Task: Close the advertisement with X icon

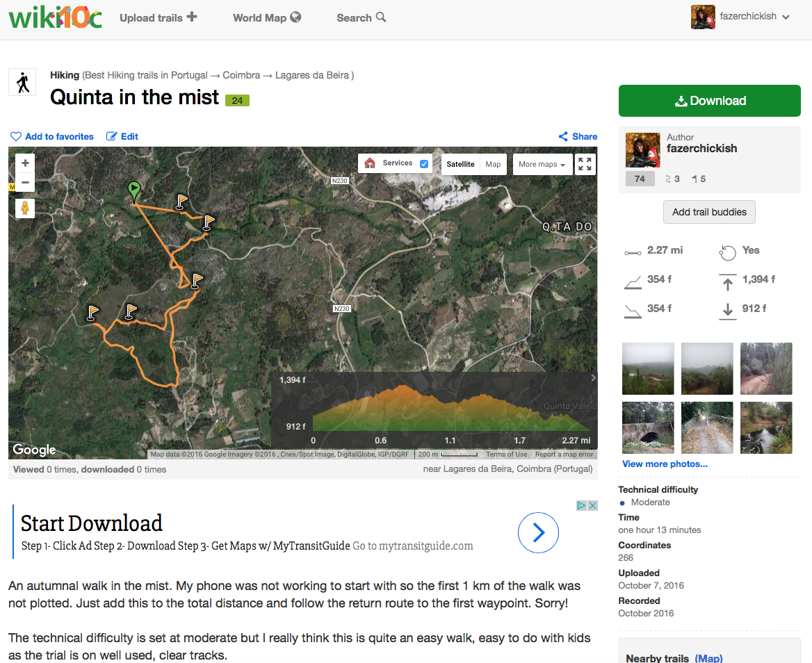Action: pyautogui.click(x=593, y=506)
